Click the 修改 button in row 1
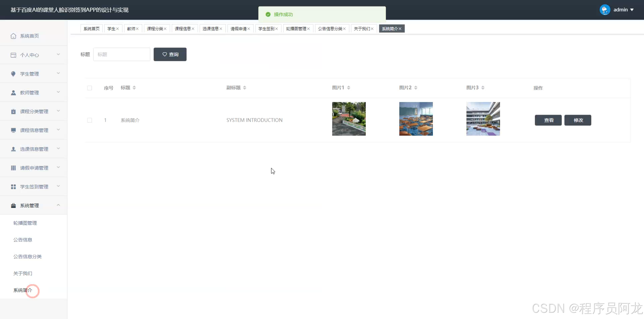644x319 pixels. coord(578,120)
